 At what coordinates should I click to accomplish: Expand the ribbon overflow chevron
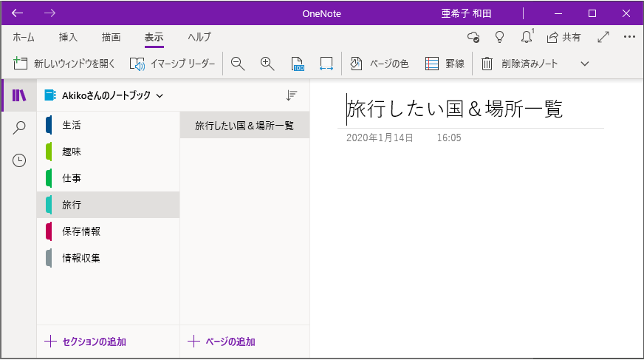tap(585, 64)
